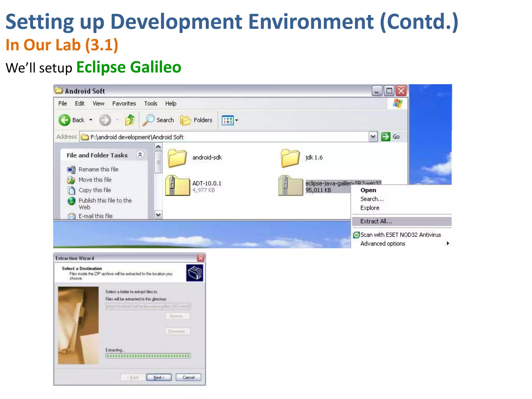
Task: Click the green Go arrow icon
Action: click(386, 137)
